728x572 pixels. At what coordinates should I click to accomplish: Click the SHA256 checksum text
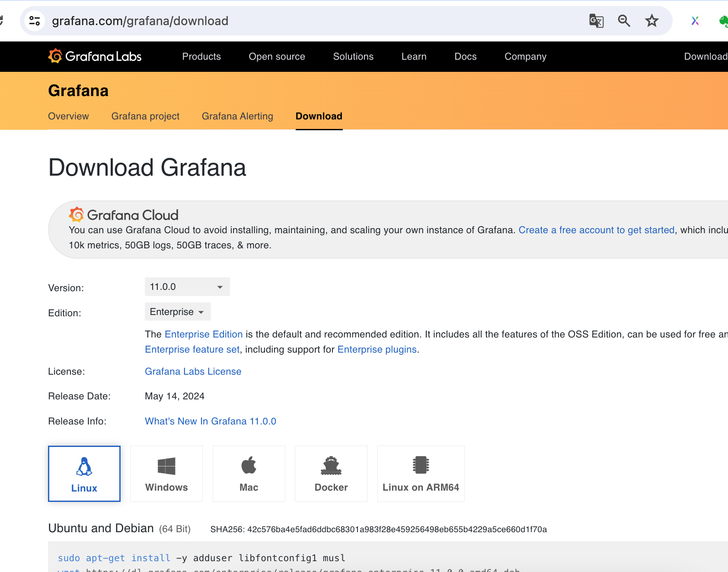(x=379, y=530)
